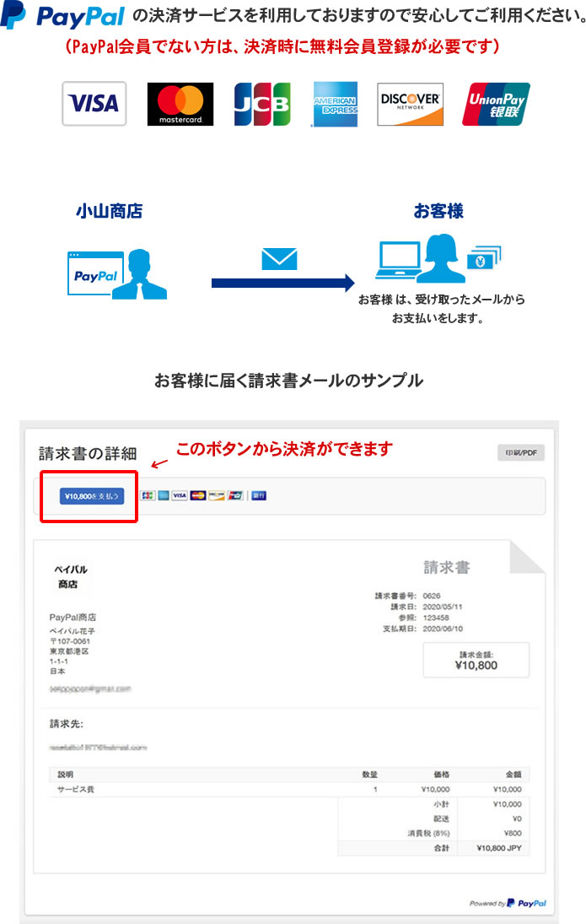Click the PayPal logo in the header
Image resolution: width=586 pixels, height=924 pixels.
62,16
